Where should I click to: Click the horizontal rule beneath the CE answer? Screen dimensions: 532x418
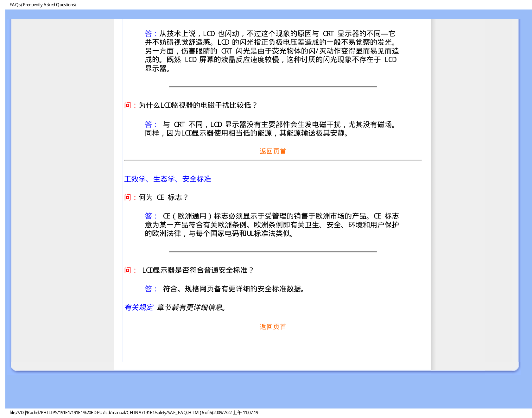pos(273,252)
